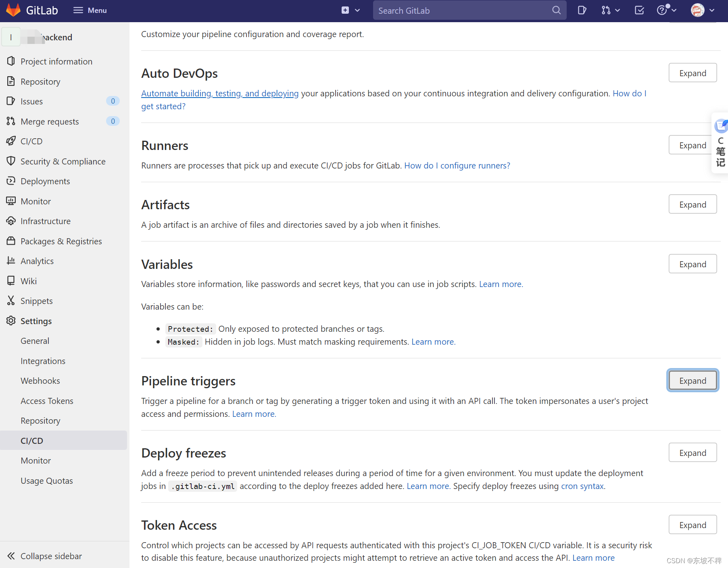The width and height of the screenshot is (728, 568).
Task: Select Project information in the sidebar
Action: point(56,61)
